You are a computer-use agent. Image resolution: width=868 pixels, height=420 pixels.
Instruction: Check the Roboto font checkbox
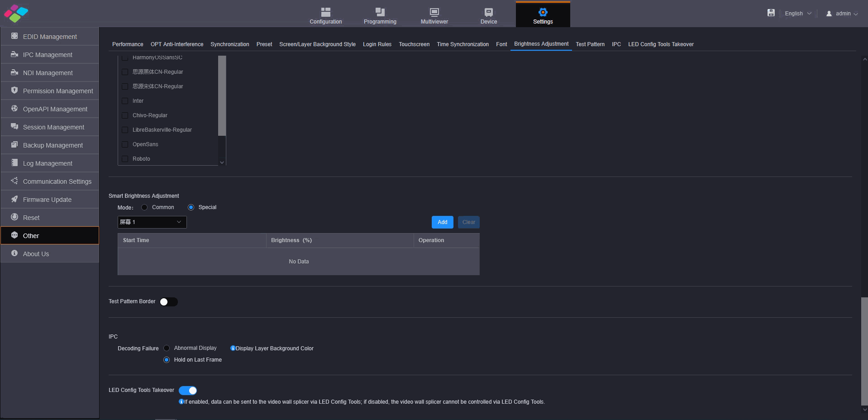click(x=125, y=159)
